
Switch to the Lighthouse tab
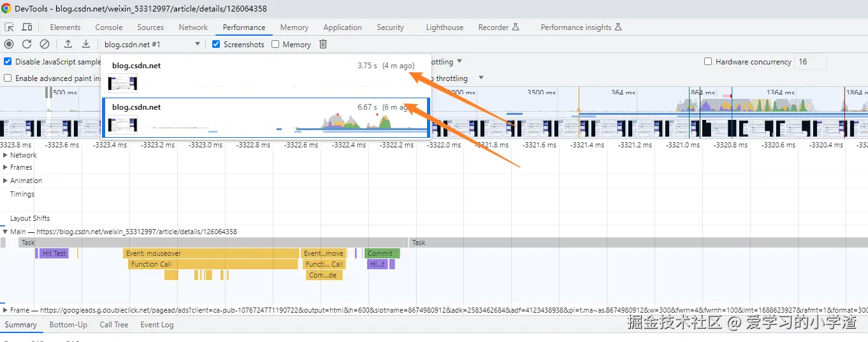tap(445, 27)
